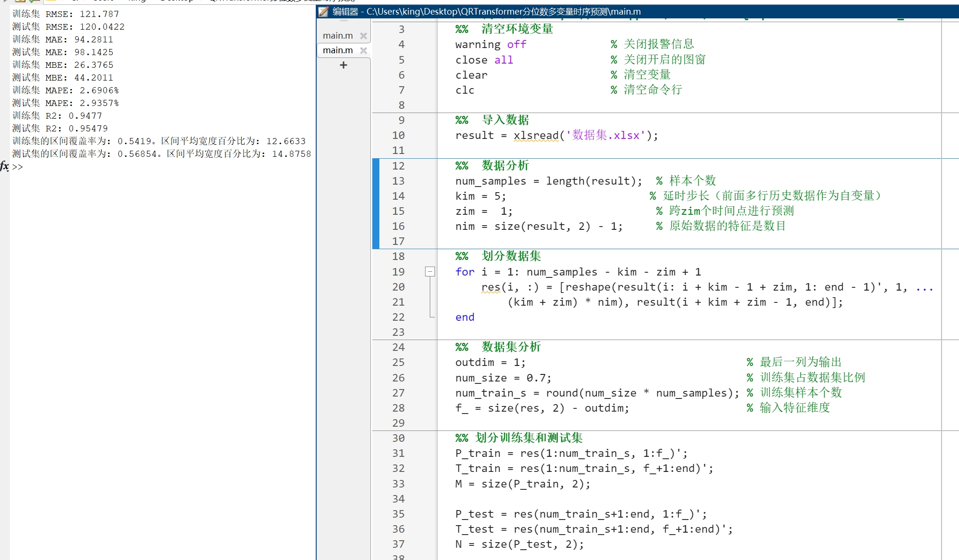Click the underlined res variable on line 20
959x560 pixels.
pos(491,287)
